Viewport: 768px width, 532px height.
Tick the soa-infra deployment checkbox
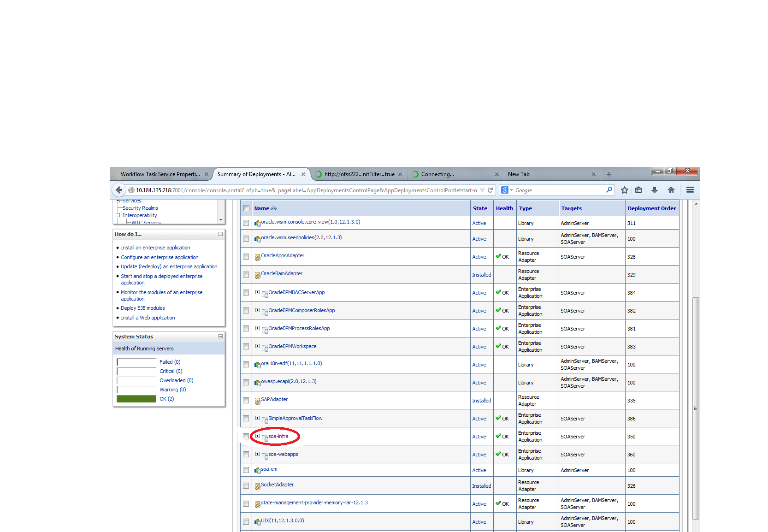pos(246,437)
